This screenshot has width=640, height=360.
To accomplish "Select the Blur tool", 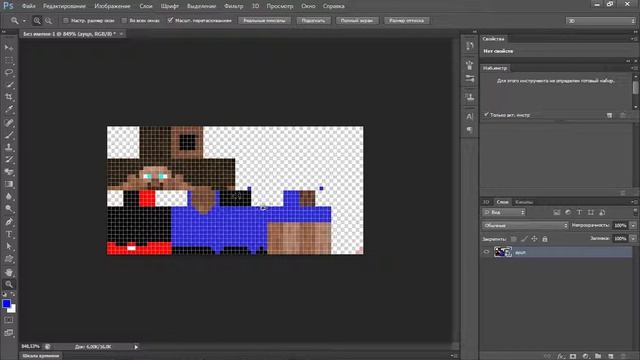I will [x=9, y=196].
